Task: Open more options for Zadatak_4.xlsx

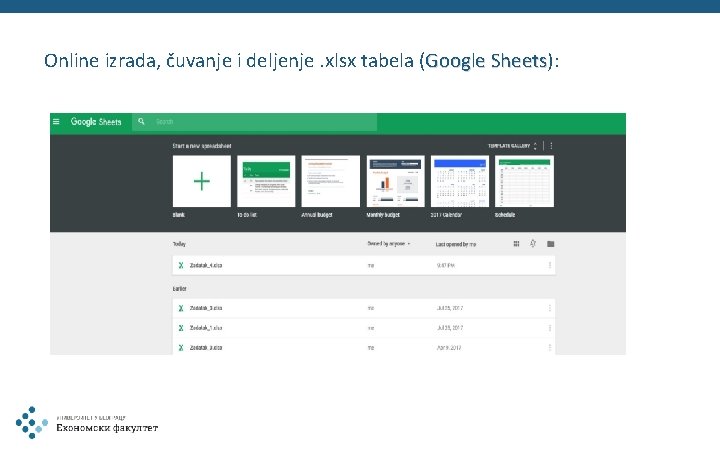Action: (x=550, y=265)
